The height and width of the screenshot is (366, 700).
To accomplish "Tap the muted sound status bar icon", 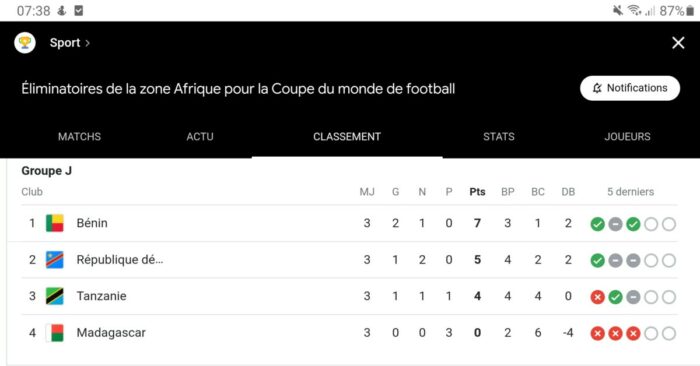I will click(618, 10).
